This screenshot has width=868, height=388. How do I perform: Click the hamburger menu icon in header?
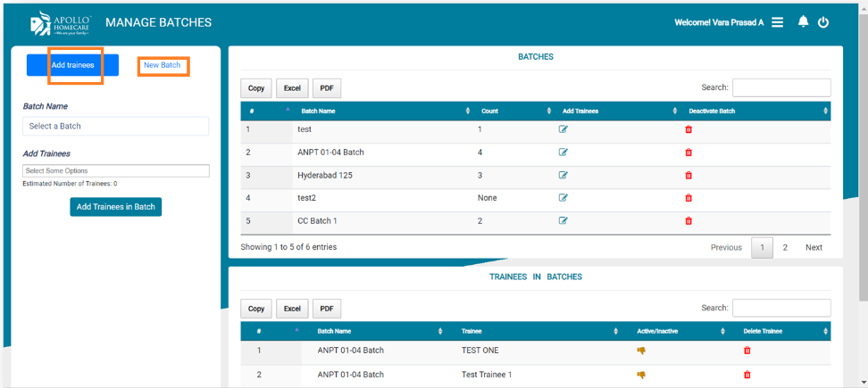coord(778,22)
